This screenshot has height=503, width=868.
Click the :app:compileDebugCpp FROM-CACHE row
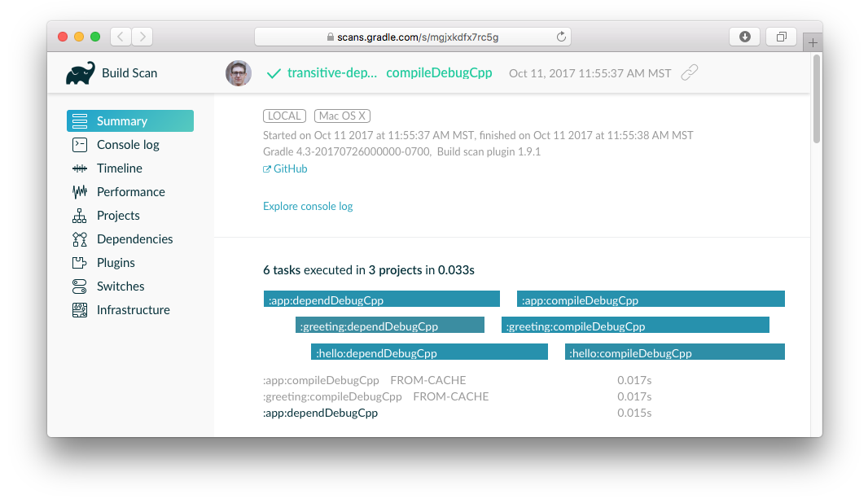tap(458, 380)
